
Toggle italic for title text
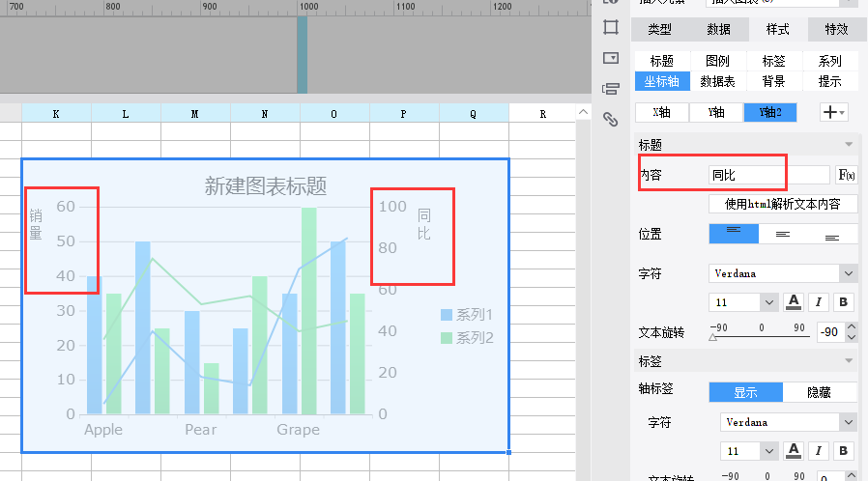(818, 302)
